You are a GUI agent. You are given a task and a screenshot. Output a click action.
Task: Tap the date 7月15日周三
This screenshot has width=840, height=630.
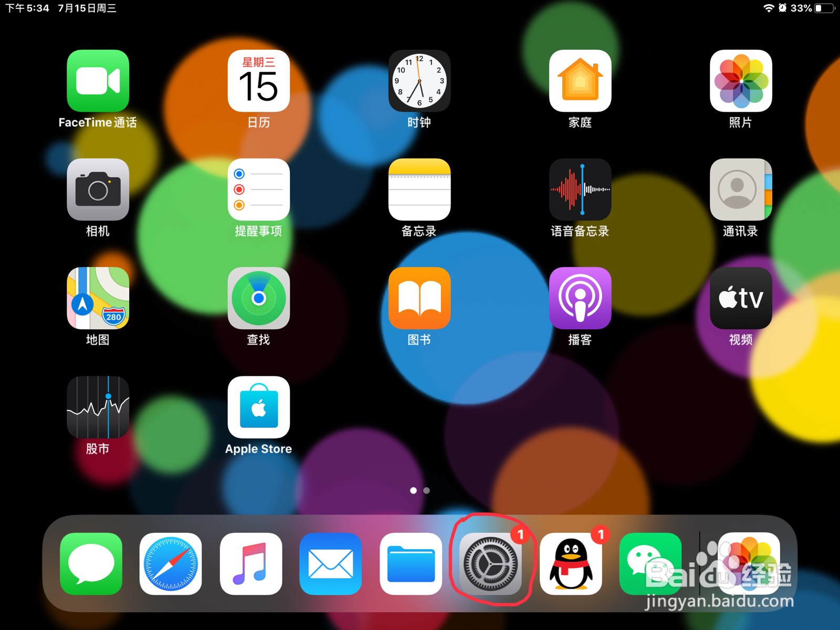87,8
